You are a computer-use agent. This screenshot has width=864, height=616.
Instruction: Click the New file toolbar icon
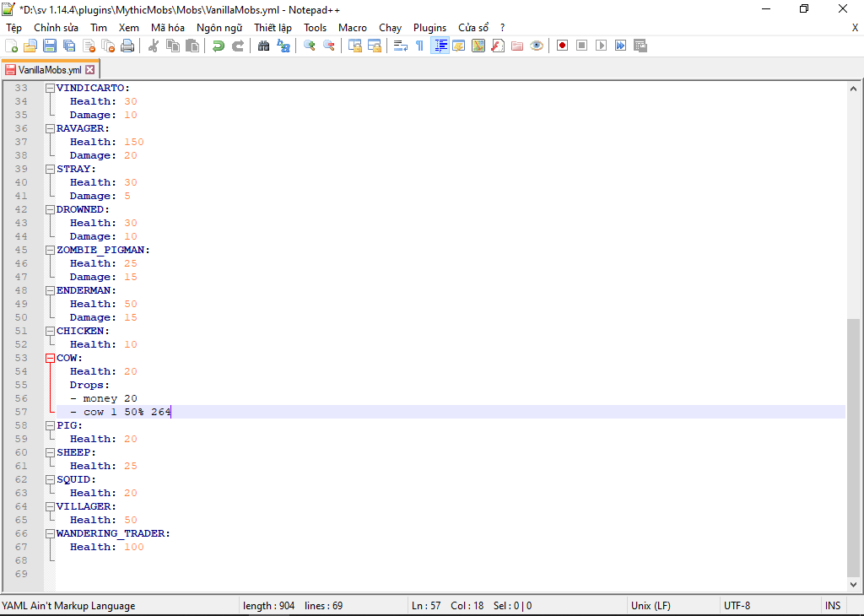point(12,46)
